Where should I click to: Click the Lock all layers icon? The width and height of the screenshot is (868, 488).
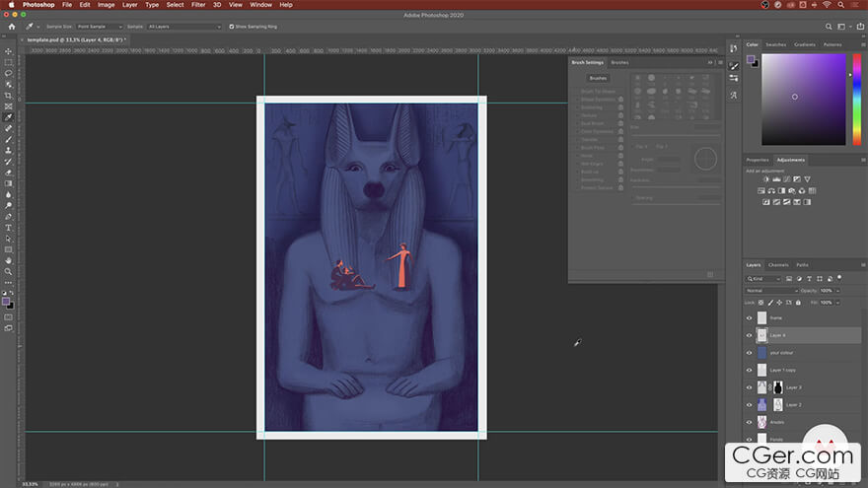[x=798, y=303]
